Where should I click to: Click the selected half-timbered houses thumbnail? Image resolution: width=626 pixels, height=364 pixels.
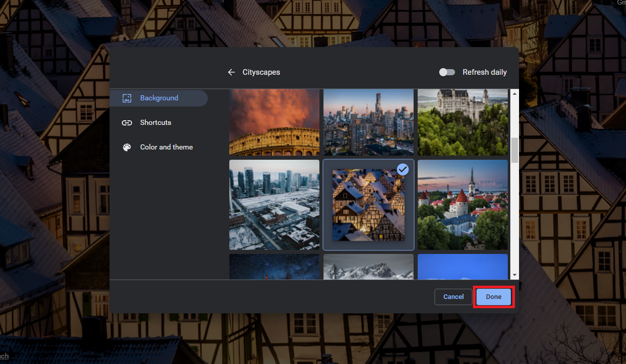369,205
